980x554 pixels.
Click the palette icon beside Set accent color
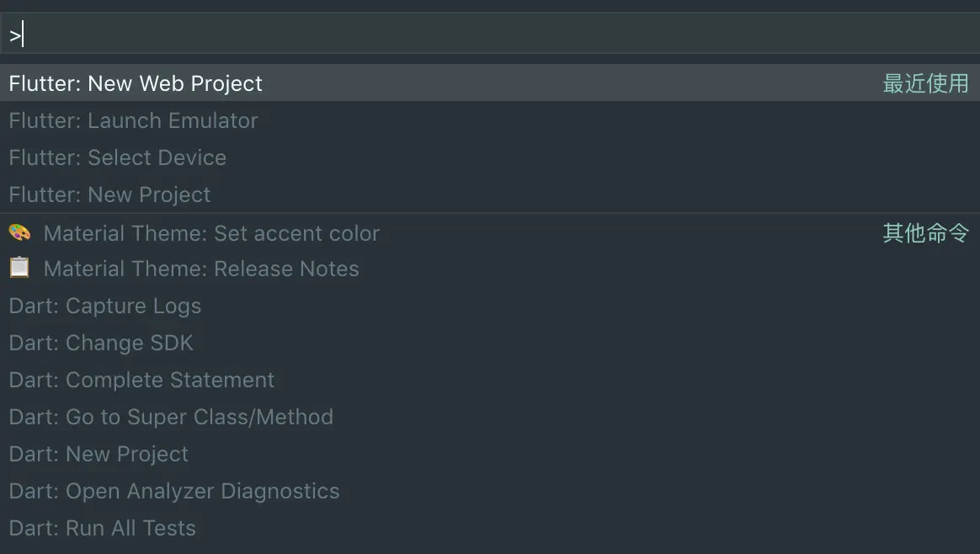click(x=19, y=232)
